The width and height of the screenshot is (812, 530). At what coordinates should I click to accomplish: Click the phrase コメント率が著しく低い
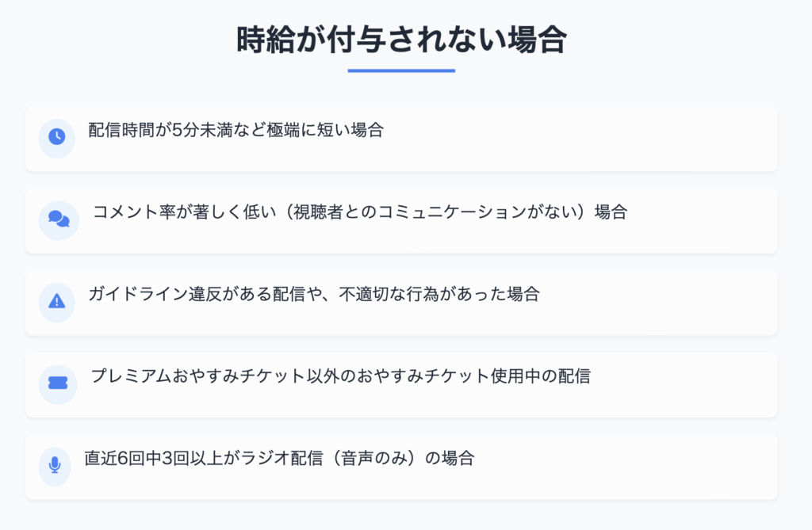pyautogui.click(x=184, y=212)
